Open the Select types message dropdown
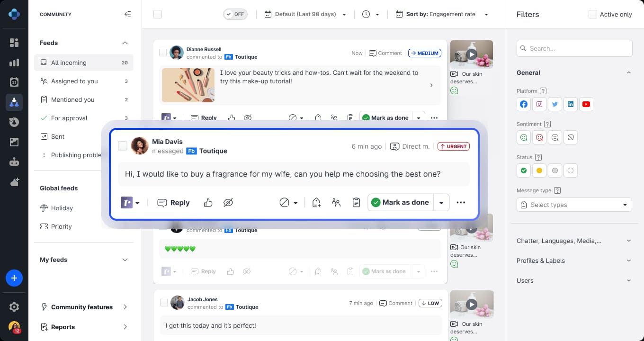 pyautogui.click(x=574, y=205)
